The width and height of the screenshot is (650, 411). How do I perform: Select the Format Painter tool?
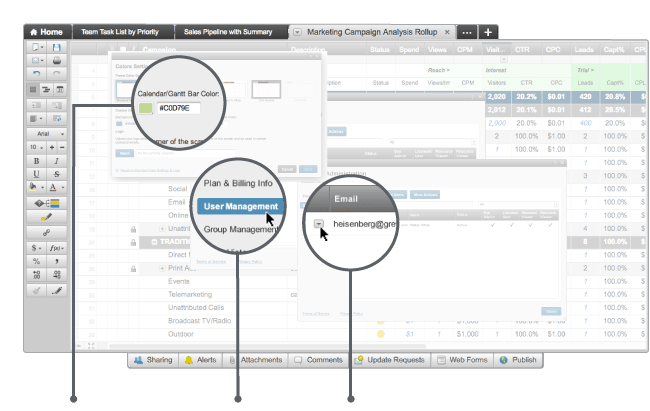tap(56, 290)
